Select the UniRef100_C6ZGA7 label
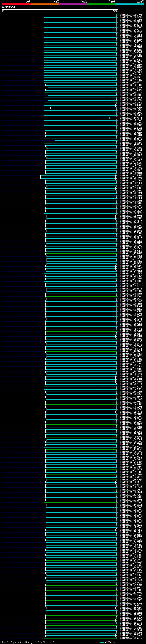The image size is (146, 644). point(131,40)
